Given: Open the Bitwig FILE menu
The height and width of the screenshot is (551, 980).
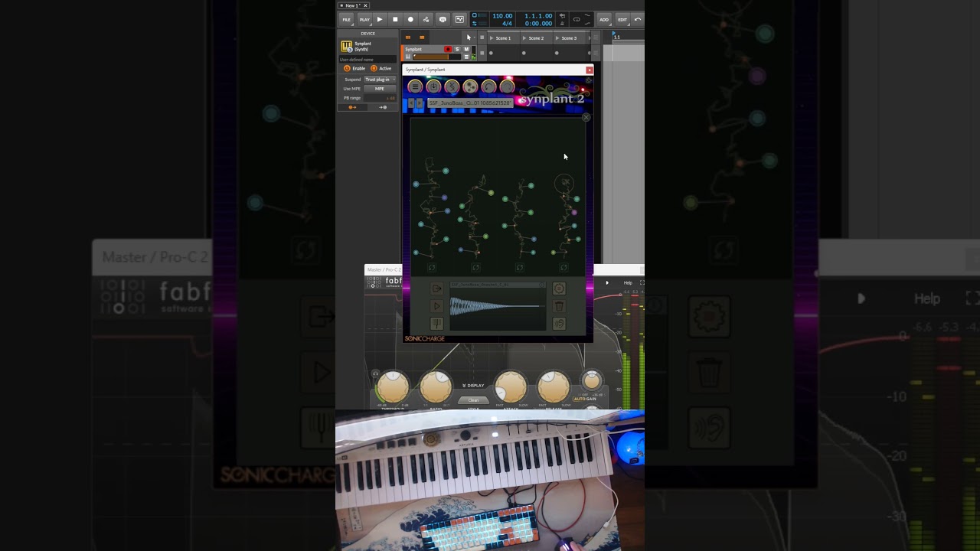Looking at the screenshot, I should tap(347, 19).
